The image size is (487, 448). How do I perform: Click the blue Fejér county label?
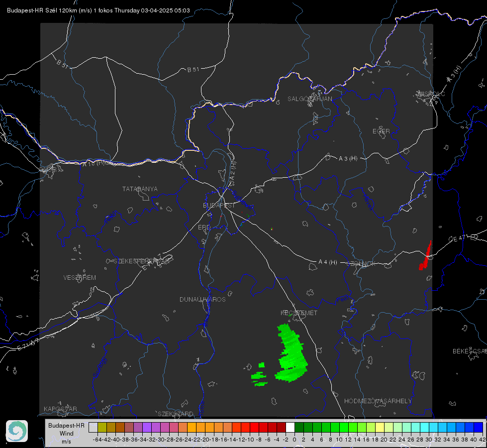pyautogui.click(x=111, y=218)
